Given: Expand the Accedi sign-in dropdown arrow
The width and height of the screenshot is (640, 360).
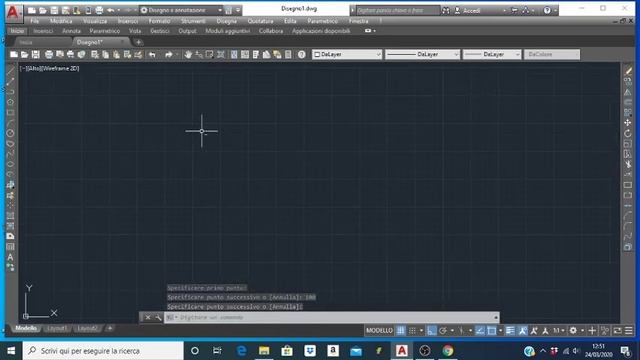Looking at the screenshot, I should coord(504,11).
